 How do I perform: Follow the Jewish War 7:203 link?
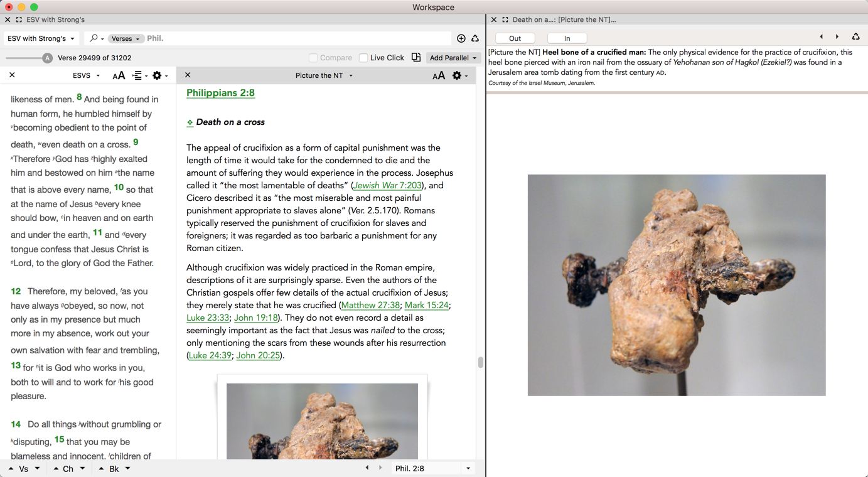(x=387, y=186)
